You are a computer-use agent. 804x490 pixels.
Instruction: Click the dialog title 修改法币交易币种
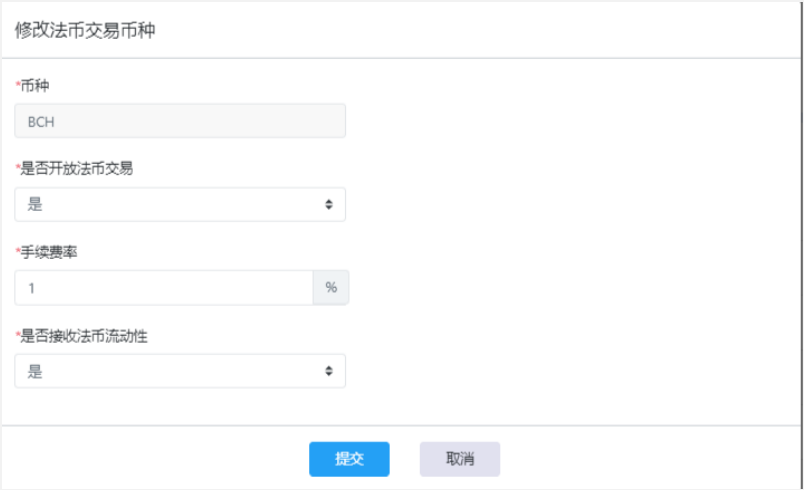coord(85,30)
